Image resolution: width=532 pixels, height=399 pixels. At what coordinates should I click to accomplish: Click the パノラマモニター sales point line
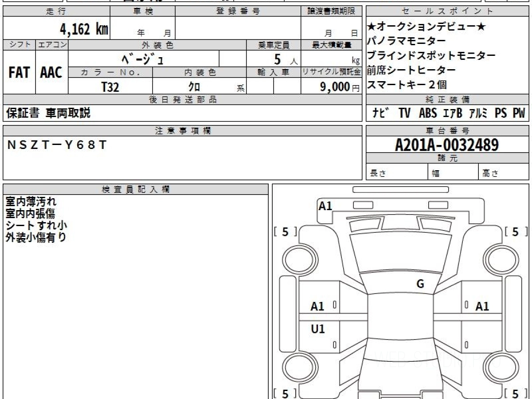coord(407,41)
